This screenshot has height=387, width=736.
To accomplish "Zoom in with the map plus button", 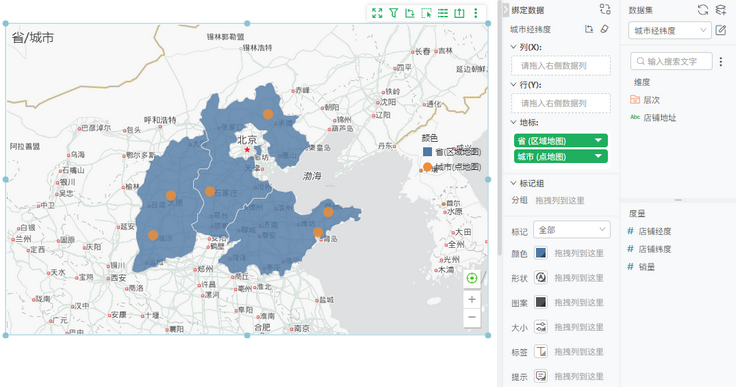I will tap(472, 299).
